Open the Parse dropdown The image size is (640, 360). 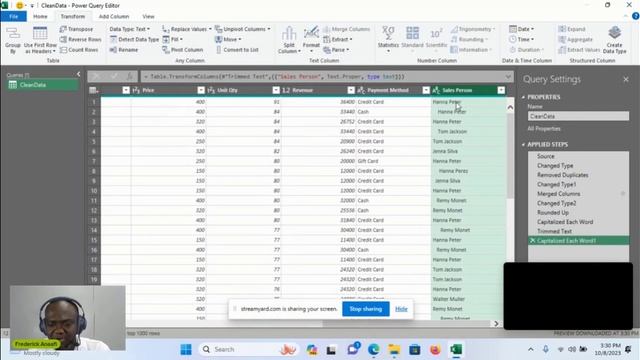[336, 49]
